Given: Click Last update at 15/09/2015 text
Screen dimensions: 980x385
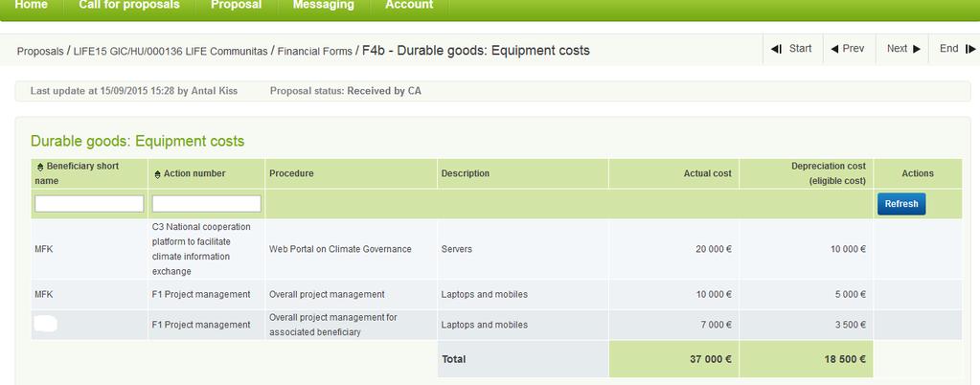Looking at the screenshot, I should [134, 91].
